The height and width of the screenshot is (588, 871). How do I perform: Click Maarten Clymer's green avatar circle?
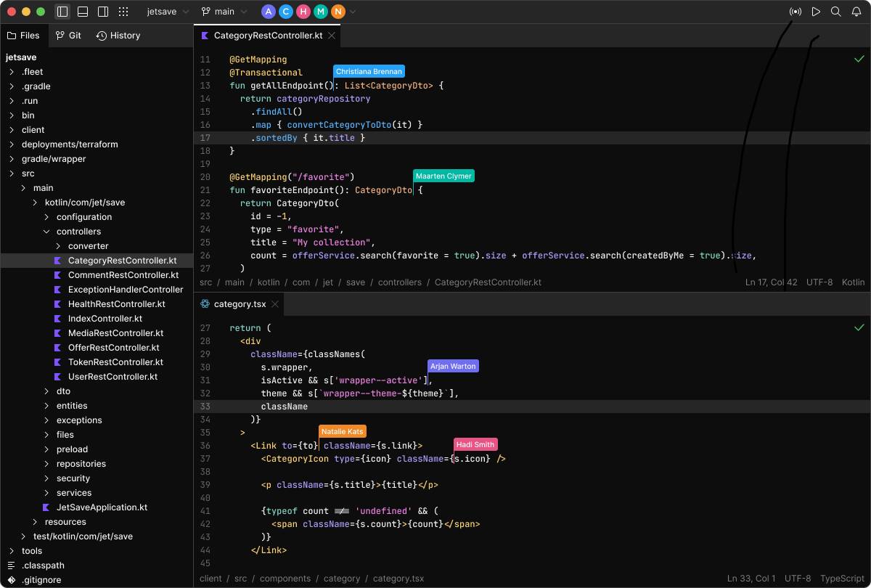pyautogui.click(x=321, y=12)
